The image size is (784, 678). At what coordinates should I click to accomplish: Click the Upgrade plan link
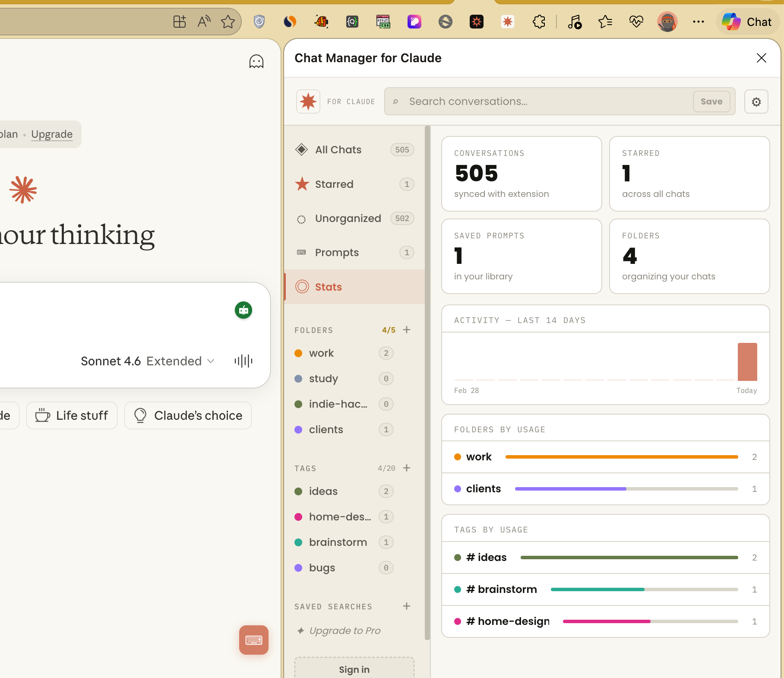tap(52, 134)
